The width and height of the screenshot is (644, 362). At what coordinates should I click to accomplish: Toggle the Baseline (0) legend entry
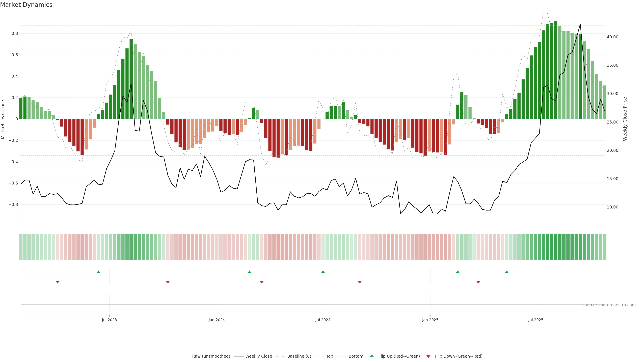pos(299,356)
